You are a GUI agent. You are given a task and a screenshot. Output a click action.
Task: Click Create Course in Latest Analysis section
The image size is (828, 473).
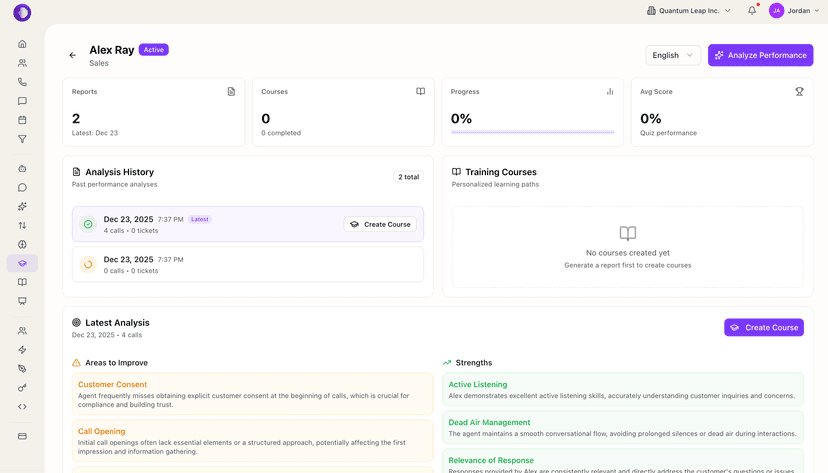pyautogui.click(x=763, y=327)
